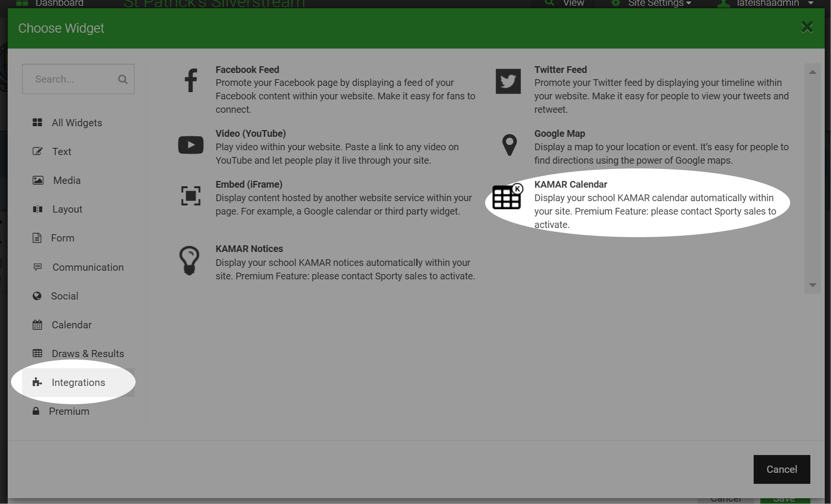The image size is (831, 504).
Task: Choose the KAMAR Calendar widget title
Action: pyautogui.click(x=571, y=184)
